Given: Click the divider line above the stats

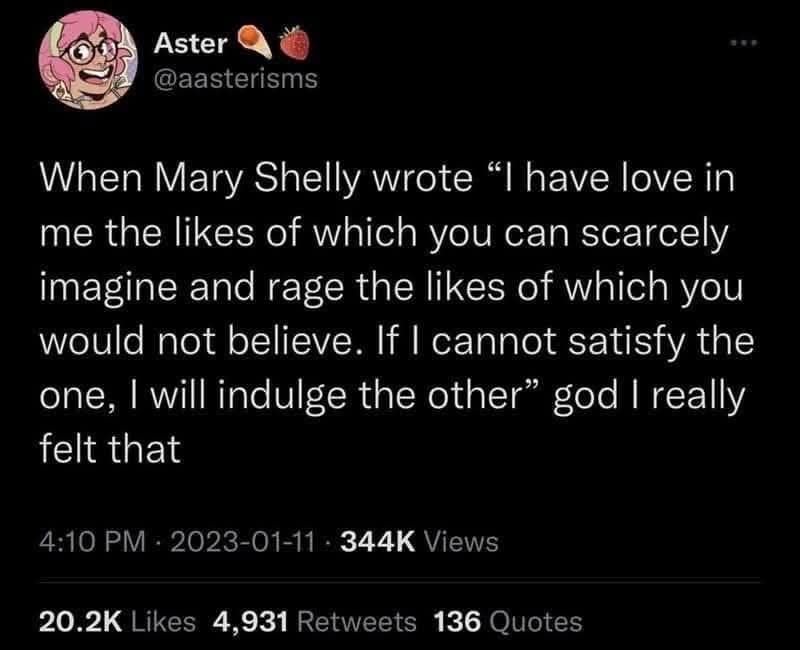Looking at the screenshot, I should 399,581.
